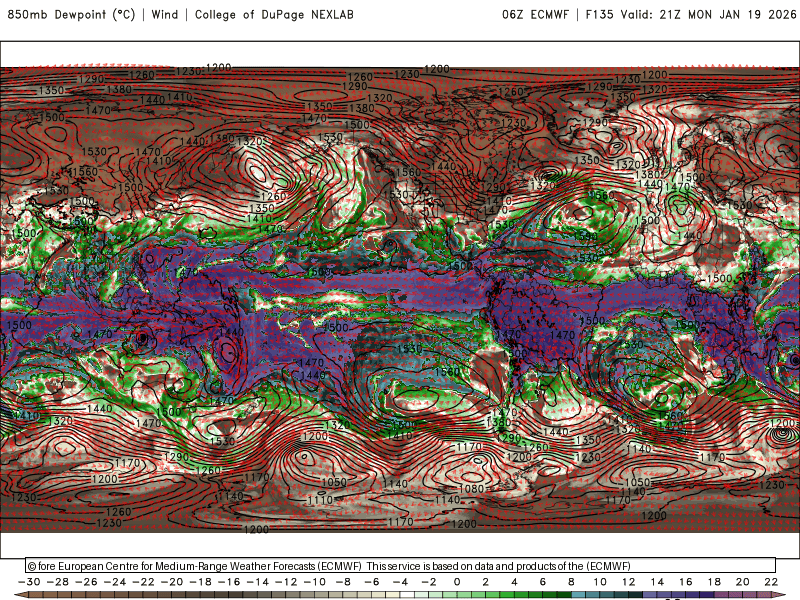Click the ECMWF copyright notice below the map

pos(329,566)
